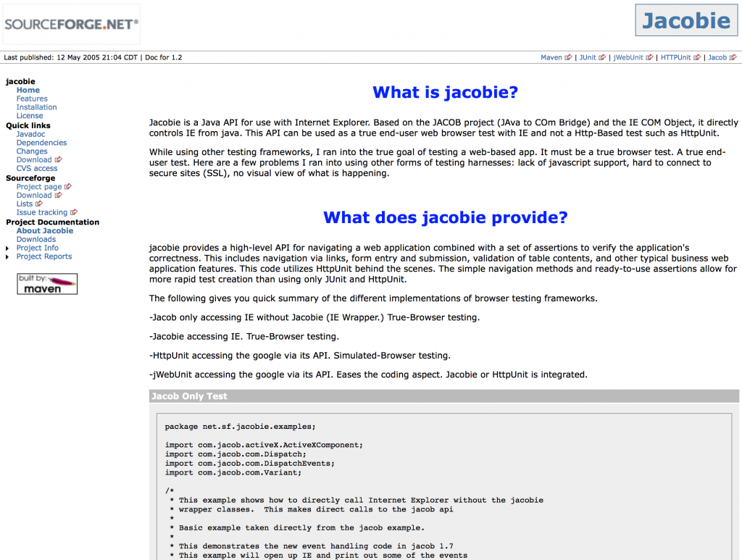Click "Last published: 12 May 2005" text
Screen dimensions: 742x560
tap(50, 57)
